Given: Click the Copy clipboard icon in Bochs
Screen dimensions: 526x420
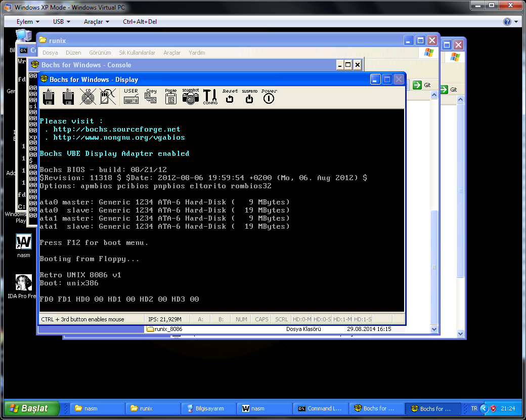Looking at the screenshot, I should click(151, 96).
